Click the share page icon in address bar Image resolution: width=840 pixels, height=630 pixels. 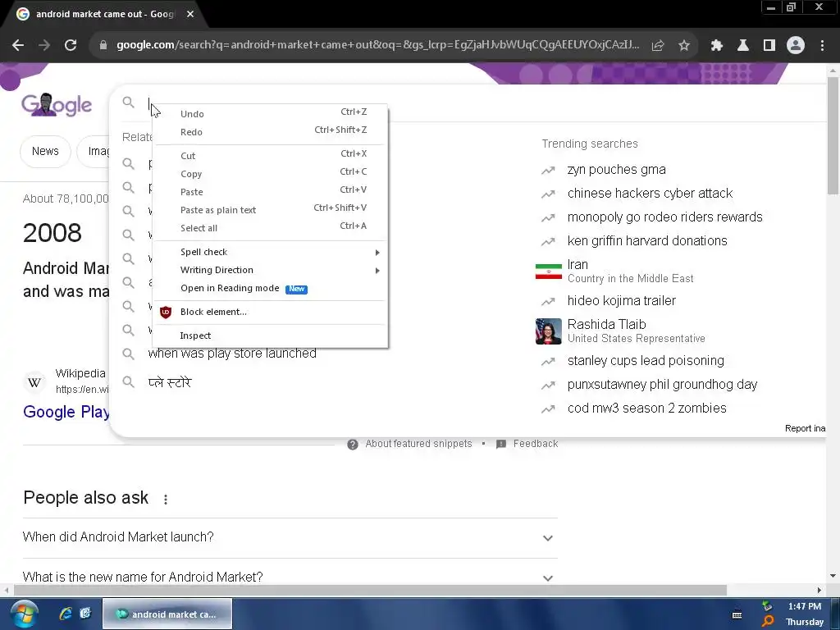click(x=658, y=46)
